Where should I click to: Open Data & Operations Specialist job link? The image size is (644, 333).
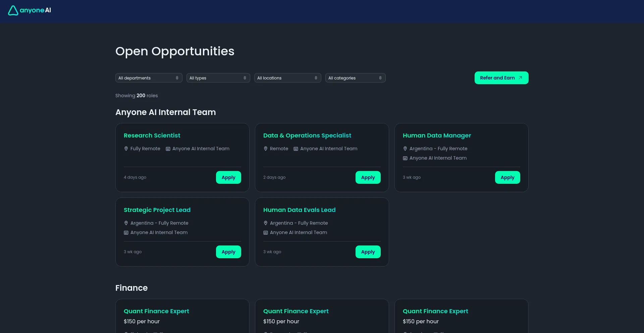coord(307,135)
